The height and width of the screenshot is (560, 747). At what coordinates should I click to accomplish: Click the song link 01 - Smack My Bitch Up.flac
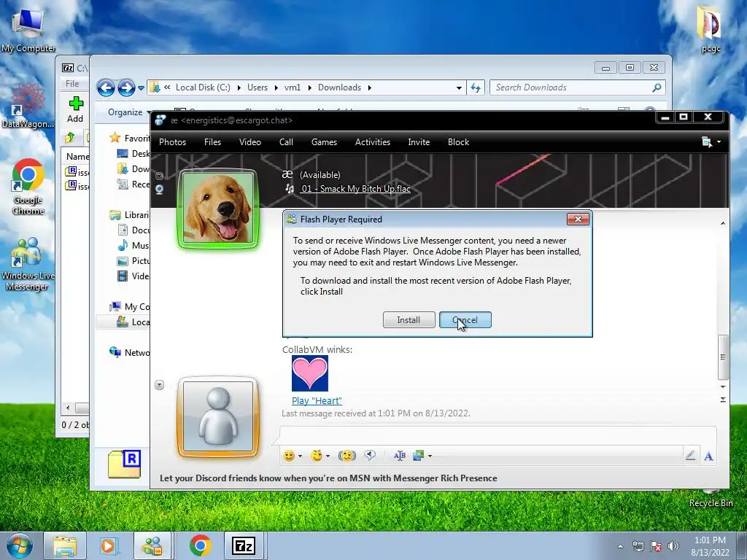coord(355,189)
